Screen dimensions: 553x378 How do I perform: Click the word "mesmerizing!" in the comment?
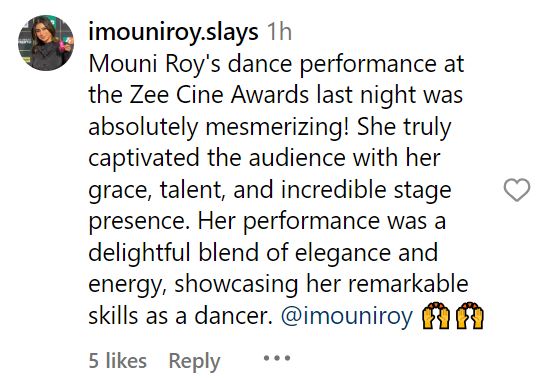(277, 127)
